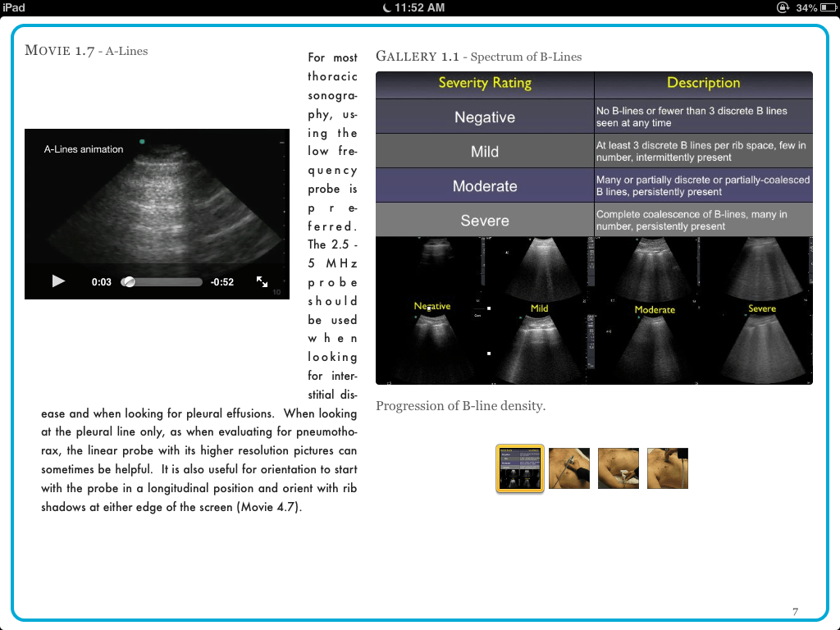This screenshot has width=840, height=630.
Task: Open the second gallery thumbnail with probe
Action: tap(569, 468)
